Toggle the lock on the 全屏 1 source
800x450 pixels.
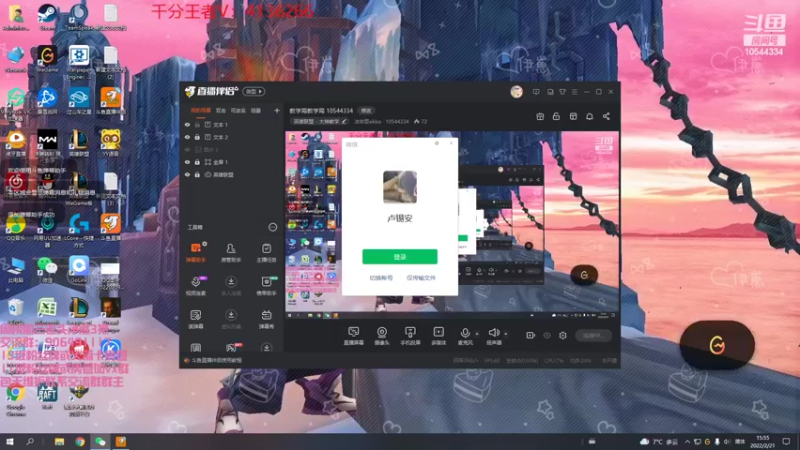coord(197,162)
